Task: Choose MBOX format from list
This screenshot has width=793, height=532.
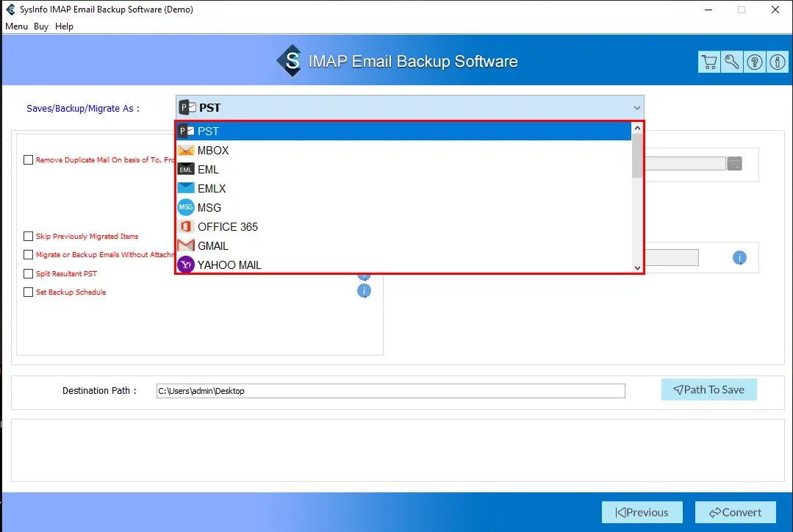Action: (403, 150)
